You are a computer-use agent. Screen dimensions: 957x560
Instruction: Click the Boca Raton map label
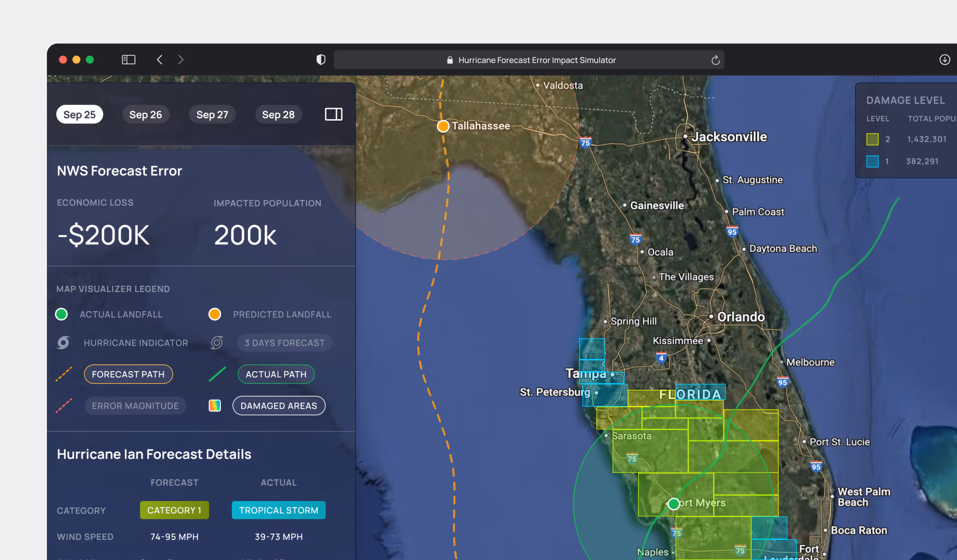[x=859, y=530]
